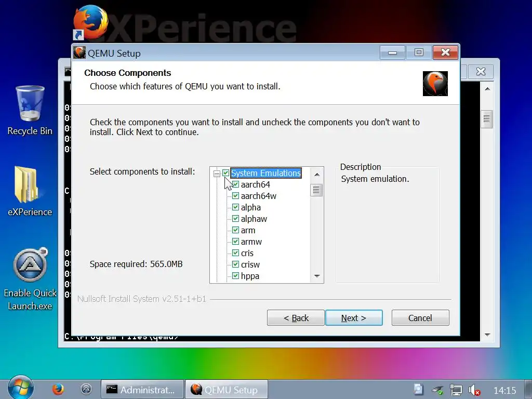Click the AutoIt-style taskbar icon beside Firefox
Viewport: 532px width, 399px height.
[x=86, y=389]
